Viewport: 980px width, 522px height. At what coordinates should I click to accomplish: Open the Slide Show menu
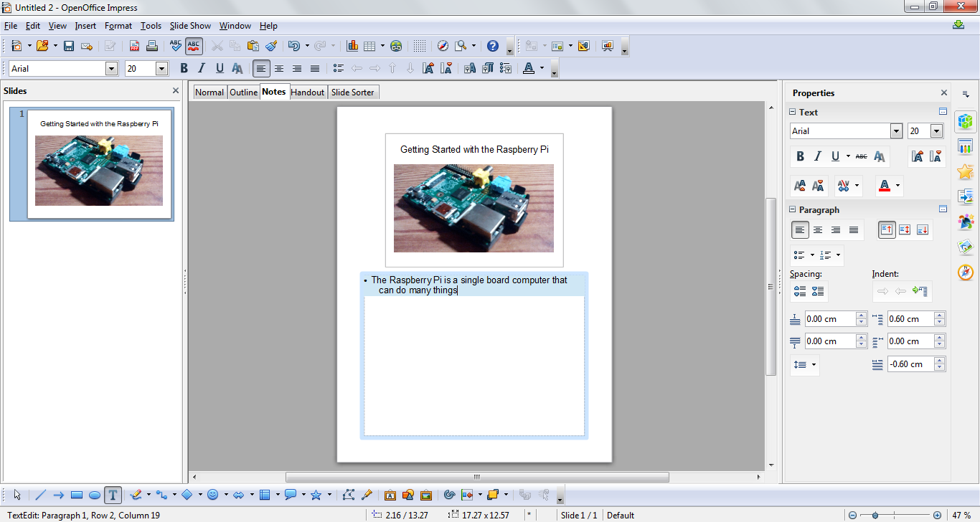190,26
